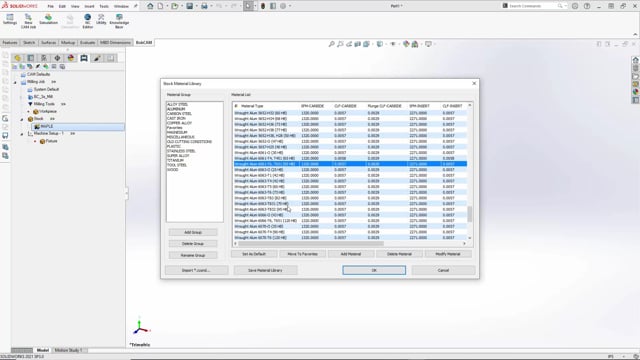This screenshot has height=360, width=640.
Task: Click the View Settings monitor icon
Action: [x=428, y=44]
